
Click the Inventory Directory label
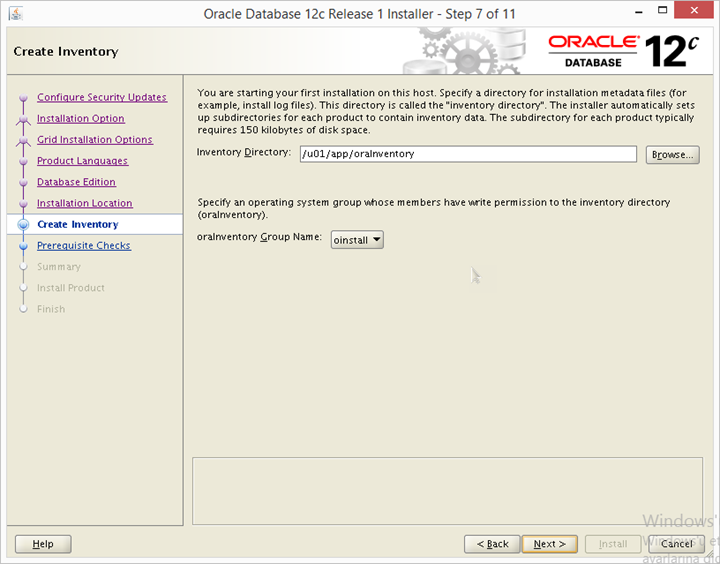(244, 152)
